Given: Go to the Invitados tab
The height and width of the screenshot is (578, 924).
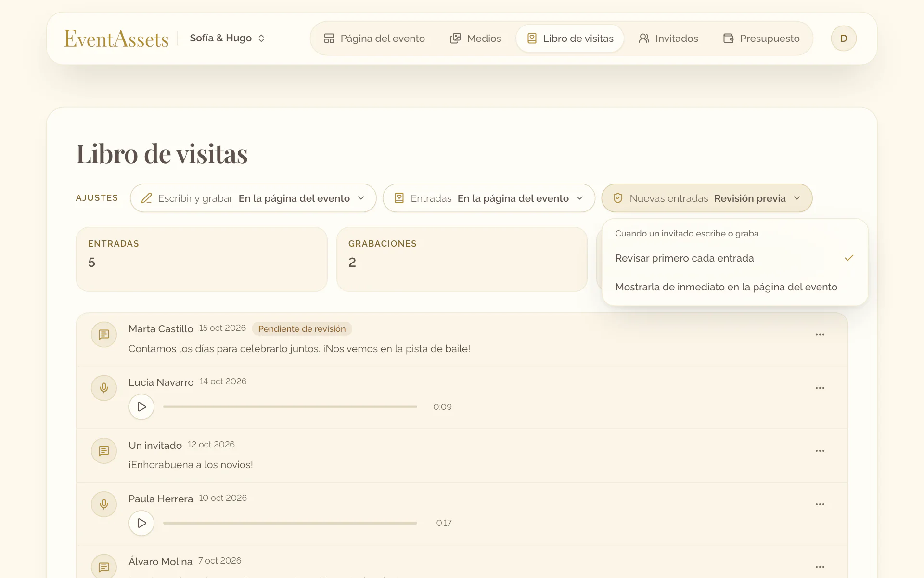Looking at the screenshot, I should tap(668, 39).
